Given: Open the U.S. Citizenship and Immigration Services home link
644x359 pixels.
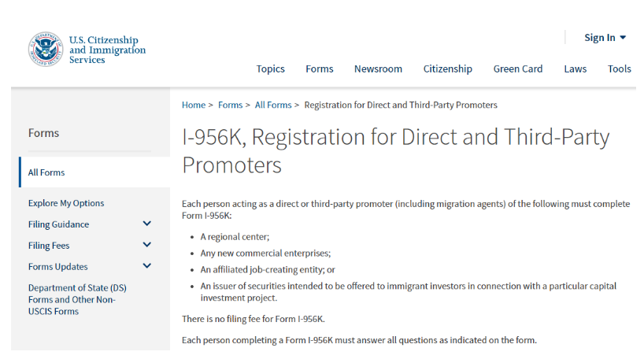Looking at the screenshot, I should [107, 50].
